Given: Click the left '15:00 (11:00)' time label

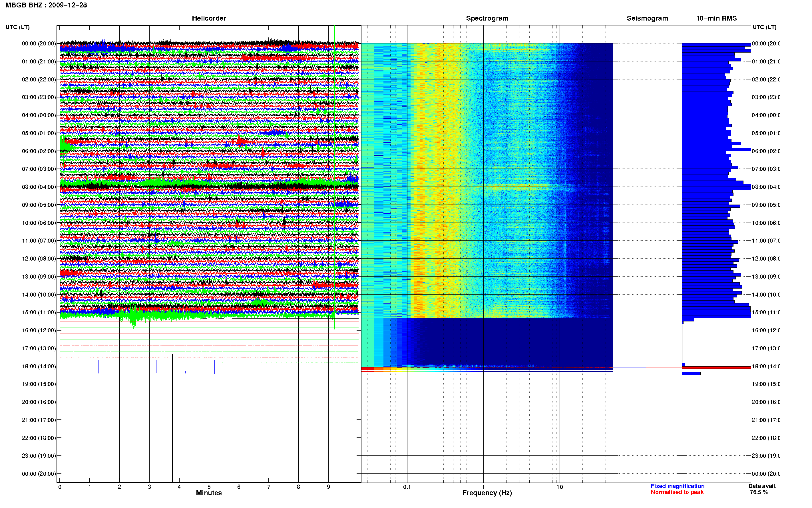Looking at the screenshot, I should 39,313.
